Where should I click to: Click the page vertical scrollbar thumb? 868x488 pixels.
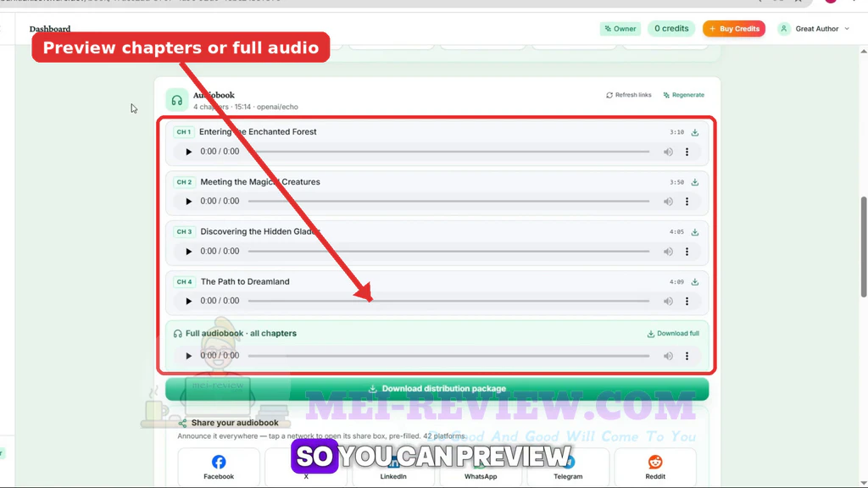coord(864,247)
